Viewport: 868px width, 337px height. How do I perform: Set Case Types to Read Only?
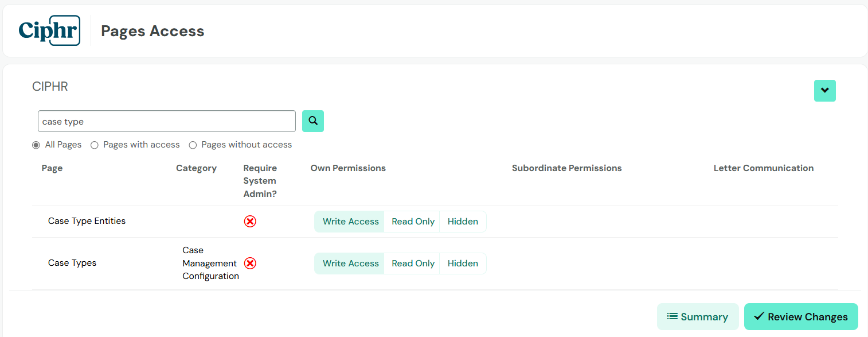click(413, 264)
